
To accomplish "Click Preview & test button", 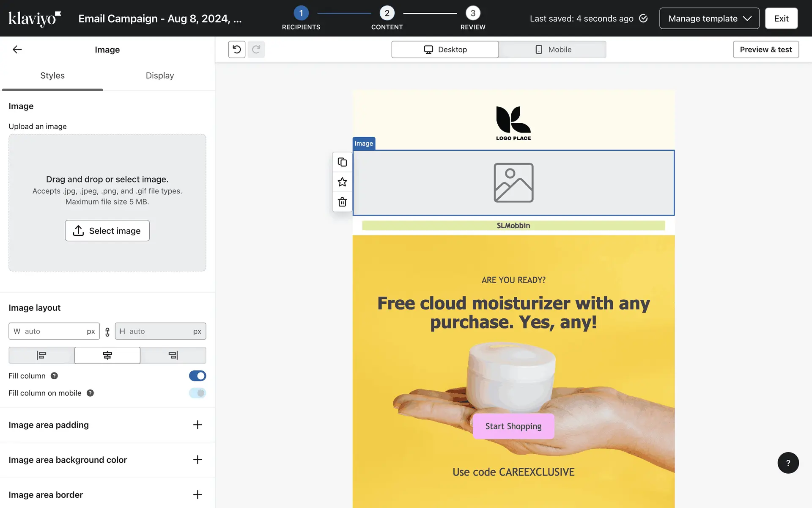I will click(x=765, y=50).
